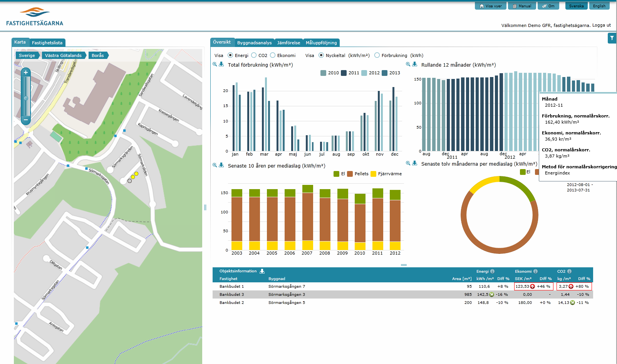The width and height of the screenshot is (617, 364).
Task: Toggle the 2012 series in legend
Action: [371, 73]
